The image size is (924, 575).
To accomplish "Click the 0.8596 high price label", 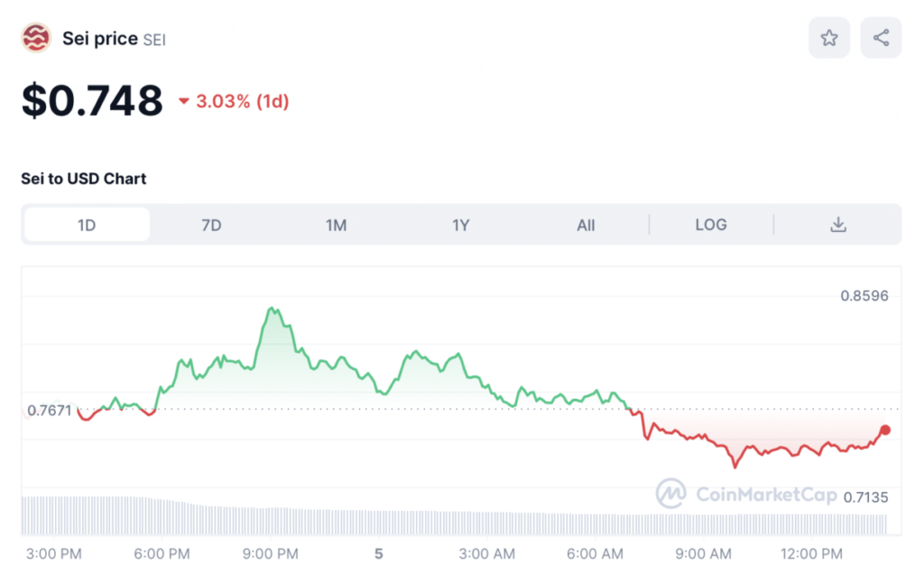I will coord(865,296).
